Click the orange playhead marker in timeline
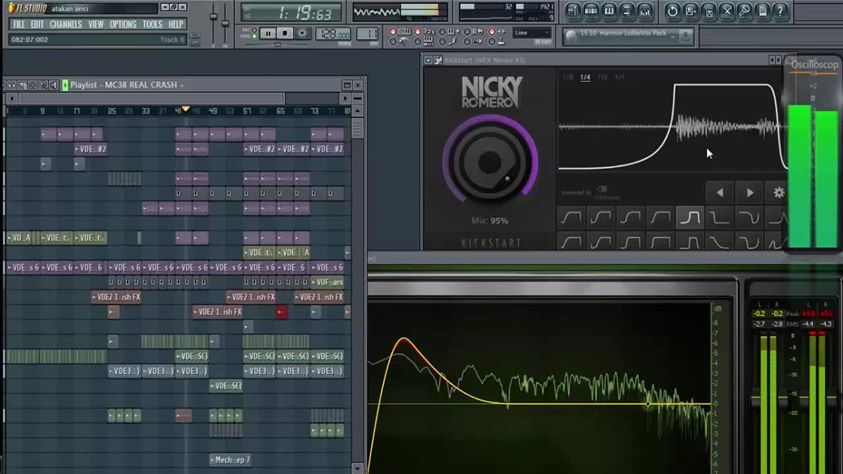Screen dimensions: 843x474 pyautogui.click(x=185, y=109)
